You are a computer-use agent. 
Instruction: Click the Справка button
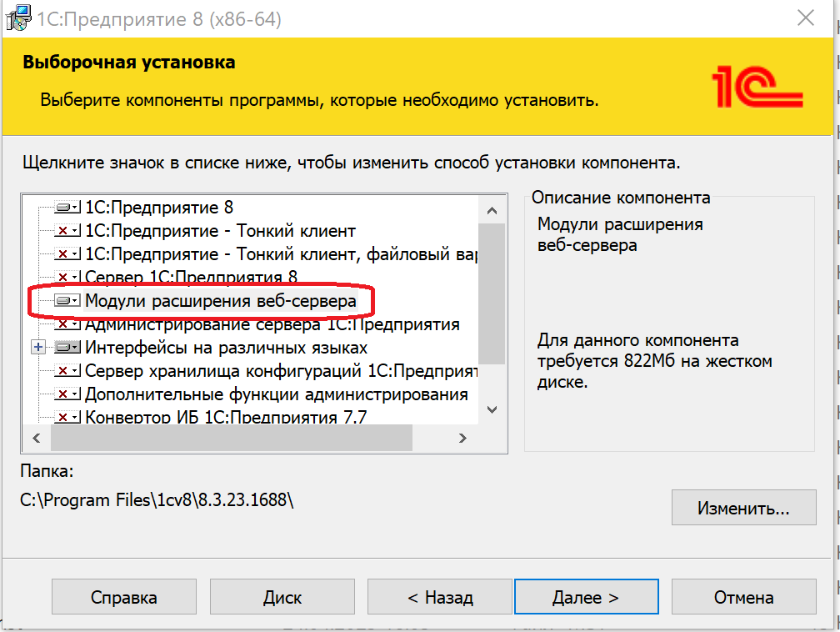click(123, 597)
